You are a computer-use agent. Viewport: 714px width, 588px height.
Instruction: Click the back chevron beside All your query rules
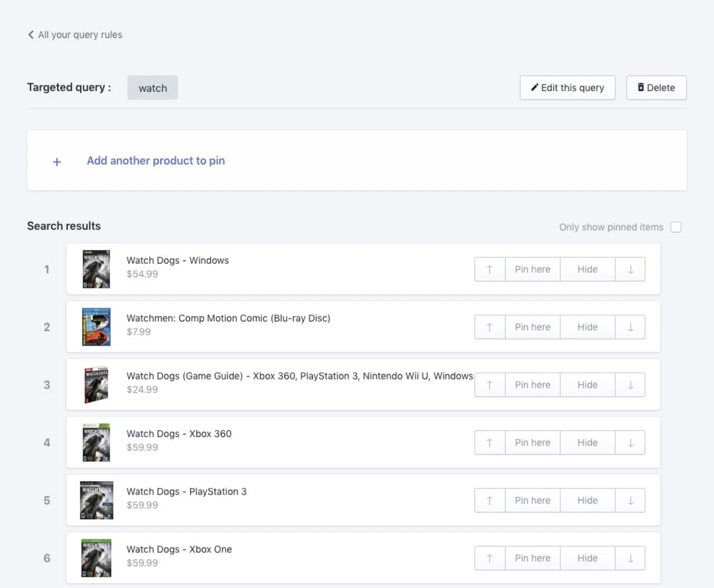[31, 35]
